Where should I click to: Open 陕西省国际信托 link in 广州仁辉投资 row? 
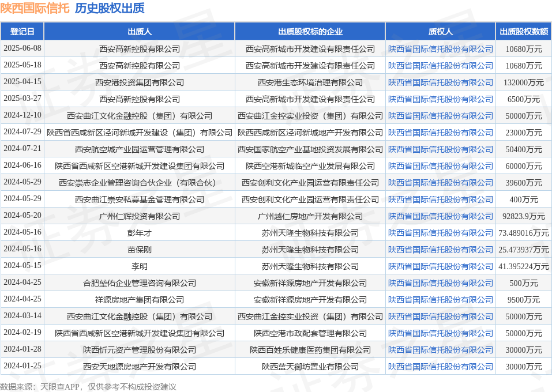(x=441, y=216)
